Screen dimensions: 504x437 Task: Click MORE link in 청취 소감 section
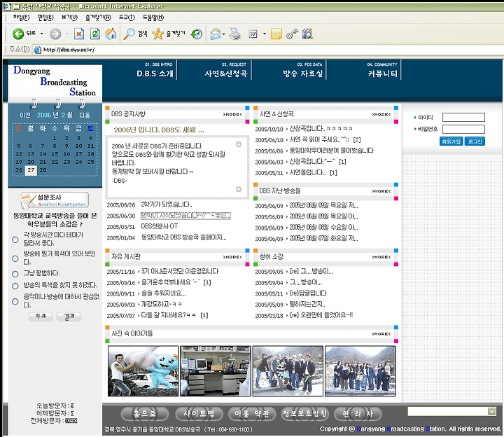pyautogui.click(x=381, y=257)
